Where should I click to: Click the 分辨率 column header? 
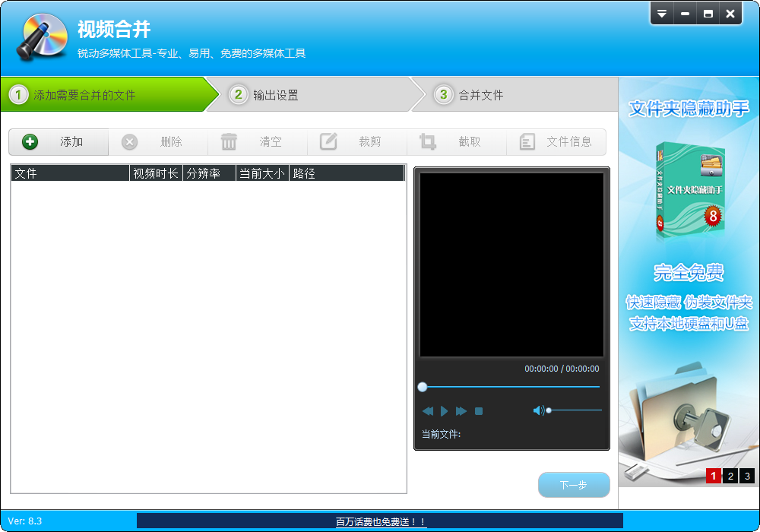[210, 173]
